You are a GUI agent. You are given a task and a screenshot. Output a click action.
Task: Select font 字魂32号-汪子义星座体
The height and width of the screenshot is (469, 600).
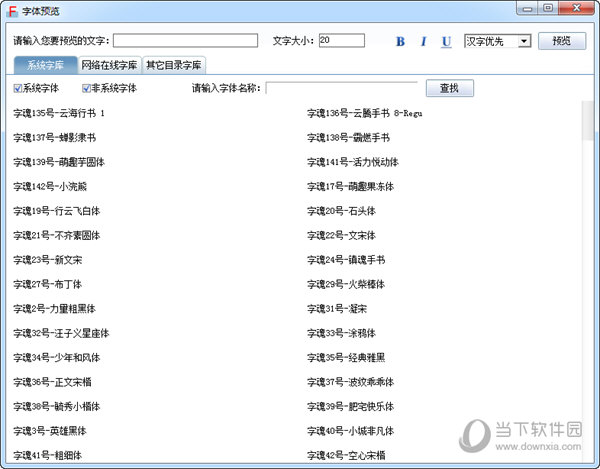coord(61,334)
